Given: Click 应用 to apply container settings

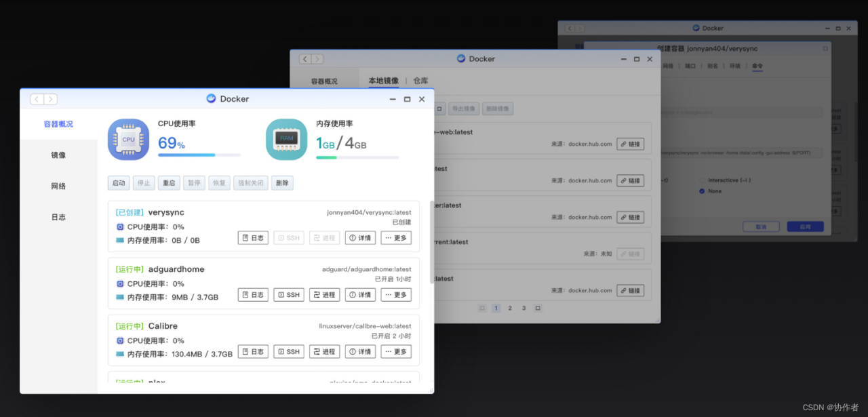Looking at the screenshot, I should (x=805, y=226).
